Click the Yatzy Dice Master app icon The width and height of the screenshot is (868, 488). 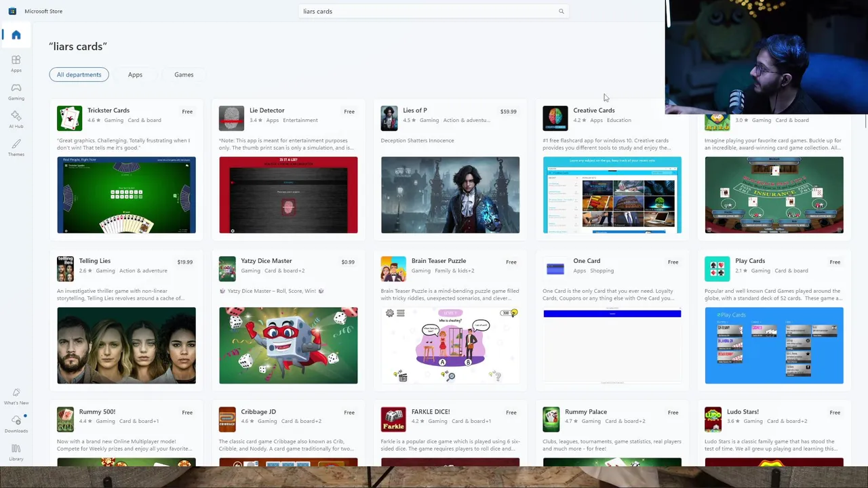pyautogui.click(x=227, y=268)
